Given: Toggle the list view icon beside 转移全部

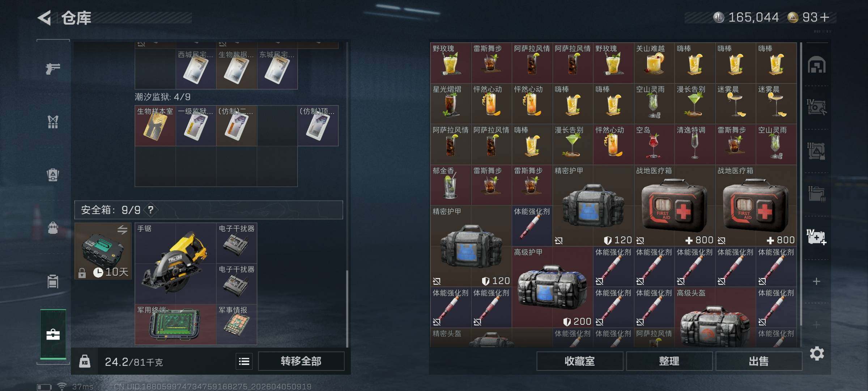Looking at the screenshot, I should pyautogui.click(x=244, y=361).
